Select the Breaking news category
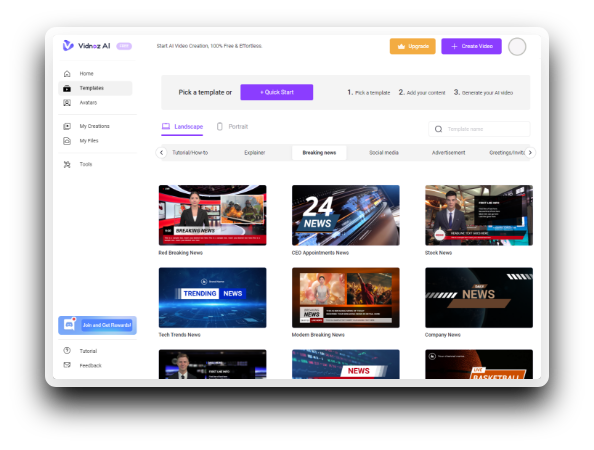This screenshot has height=450, width=594. pos(319,153)
